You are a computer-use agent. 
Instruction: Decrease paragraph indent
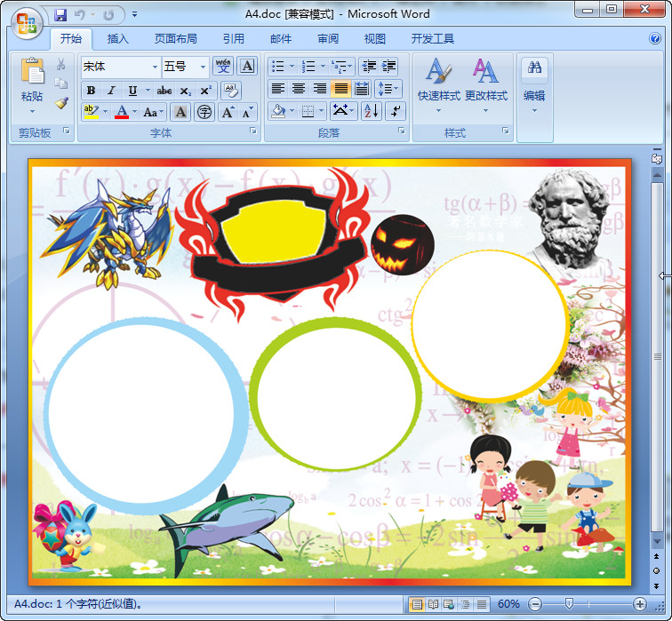pos(369,67)
